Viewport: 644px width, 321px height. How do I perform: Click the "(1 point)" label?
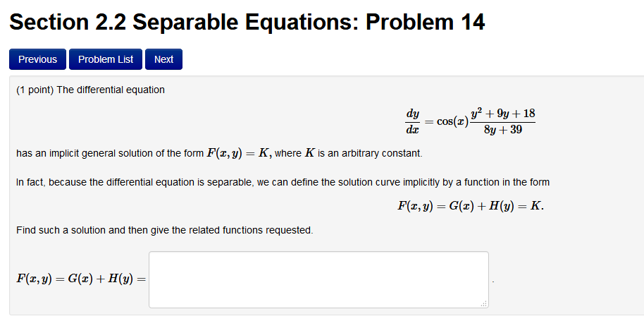[35, 90]
